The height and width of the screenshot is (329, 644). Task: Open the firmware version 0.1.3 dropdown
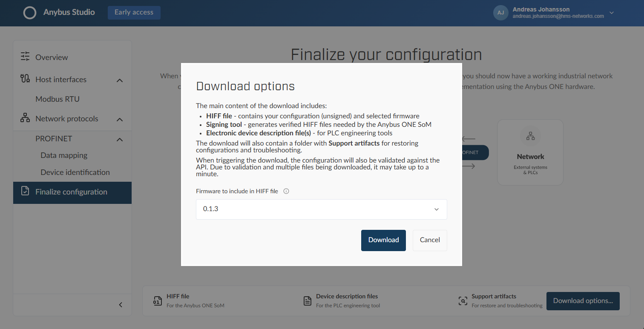[322, 209]
